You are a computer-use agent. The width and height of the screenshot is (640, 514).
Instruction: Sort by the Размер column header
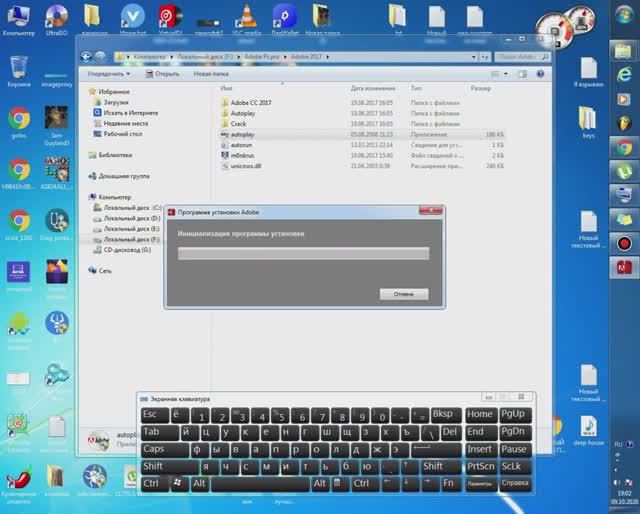coord(481,88)
